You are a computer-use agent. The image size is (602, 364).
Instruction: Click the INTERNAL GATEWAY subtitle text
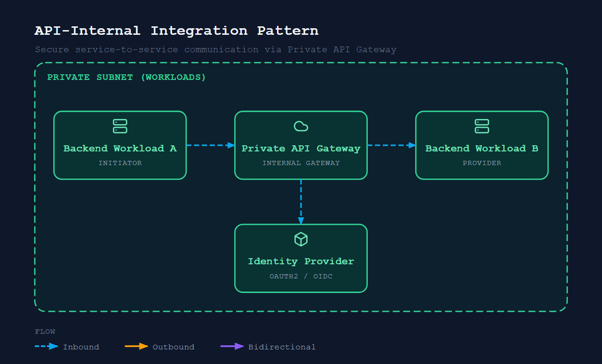pos(301,163)
